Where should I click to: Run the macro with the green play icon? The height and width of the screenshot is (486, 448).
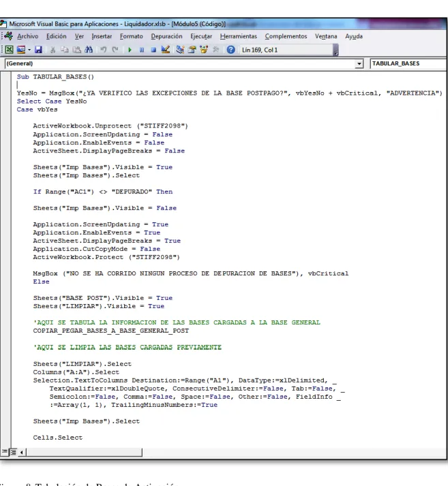[x=130, y=50]
